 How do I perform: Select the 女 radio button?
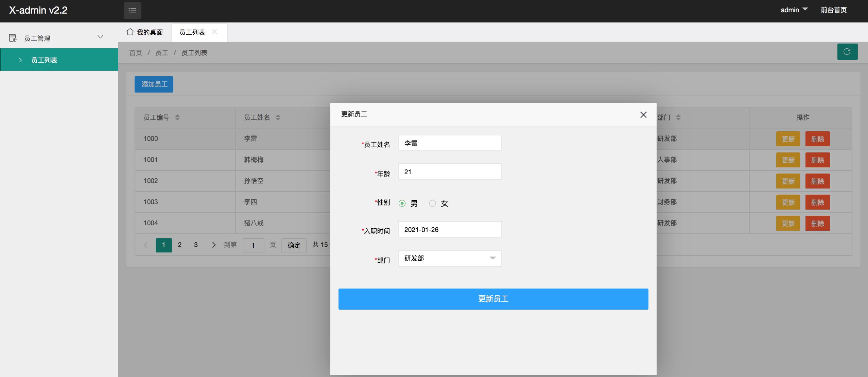432,203
